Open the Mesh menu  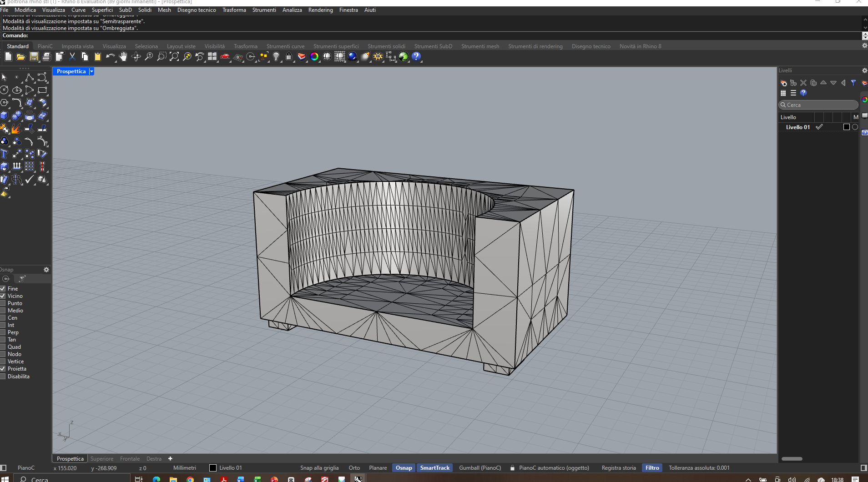[x=164, y=10]
